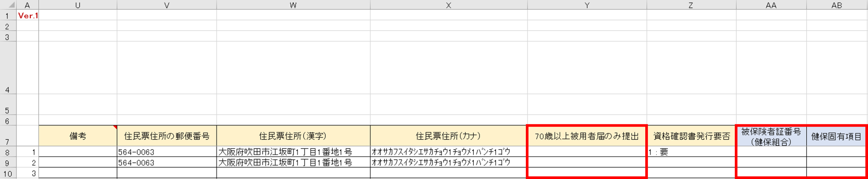
Task: Select the 住民票住所の郵便番号 header cell
Action: (167, 136)
